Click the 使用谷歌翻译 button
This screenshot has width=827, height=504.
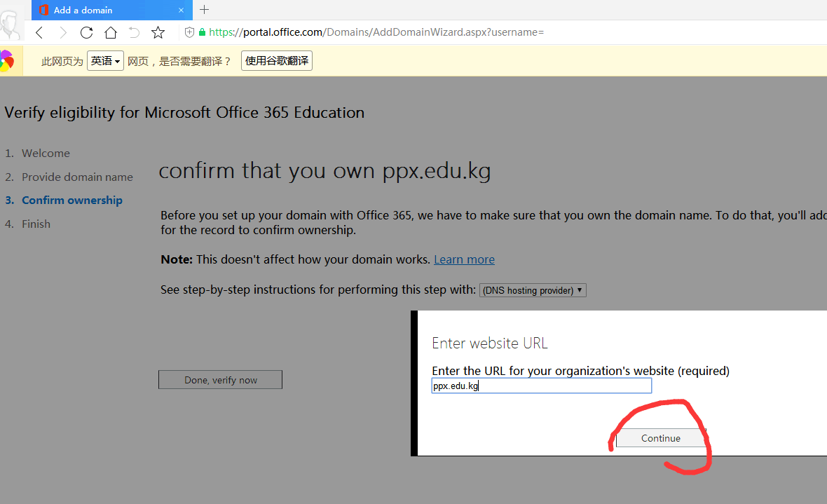(277, 61)
